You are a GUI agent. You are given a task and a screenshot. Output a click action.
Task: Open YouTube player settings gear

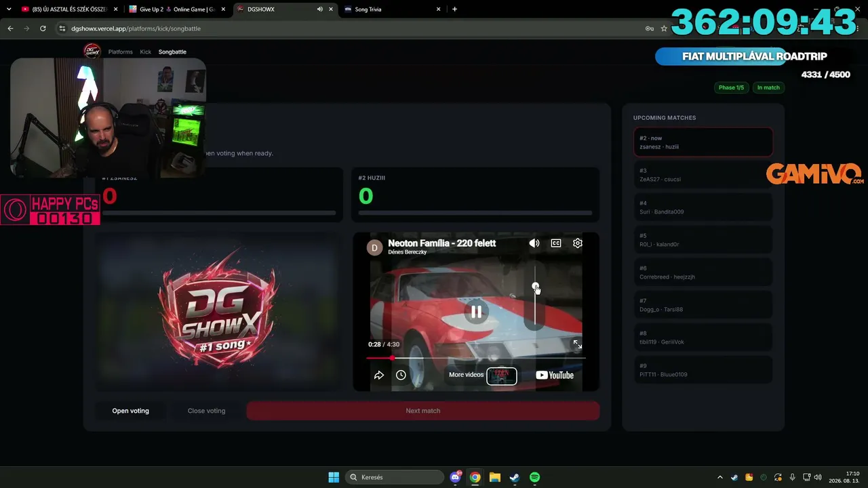[x=578, y=243]
